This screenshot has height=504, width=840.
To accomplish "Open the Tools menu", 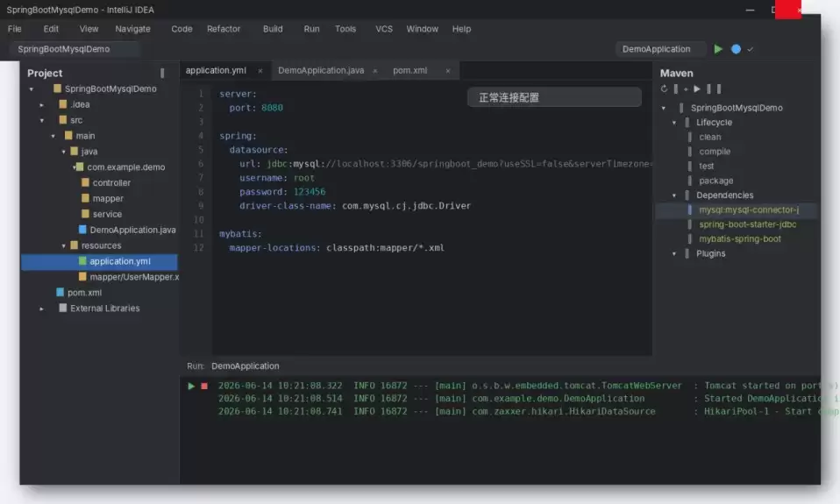I will pyautogui.click(x=345, y=29).
